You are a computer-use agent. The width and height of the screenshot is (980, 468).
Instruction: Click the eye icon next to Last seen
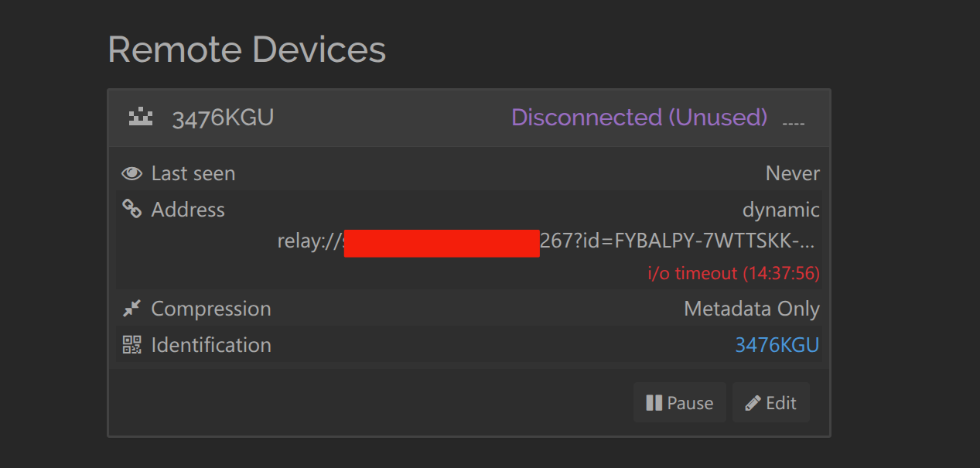coord(132,173)
